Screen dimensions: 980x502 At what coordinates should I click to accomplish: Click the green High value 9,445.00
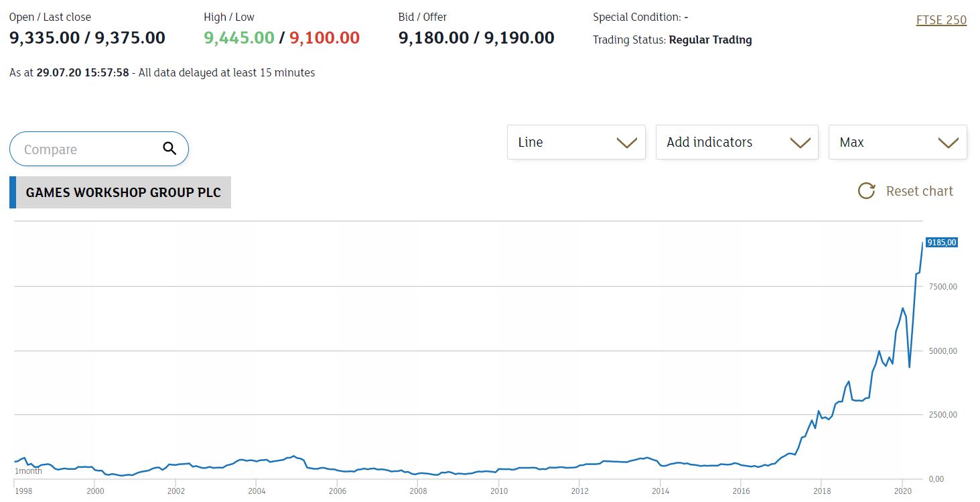click(x=239, y=38)
